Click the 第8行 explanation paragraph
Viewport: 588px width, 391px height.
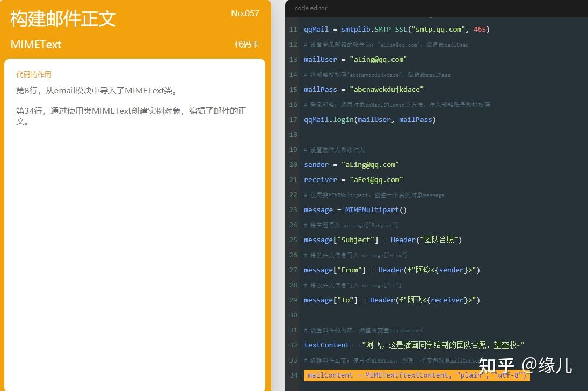pyautogui.click(x=96, y=90)
